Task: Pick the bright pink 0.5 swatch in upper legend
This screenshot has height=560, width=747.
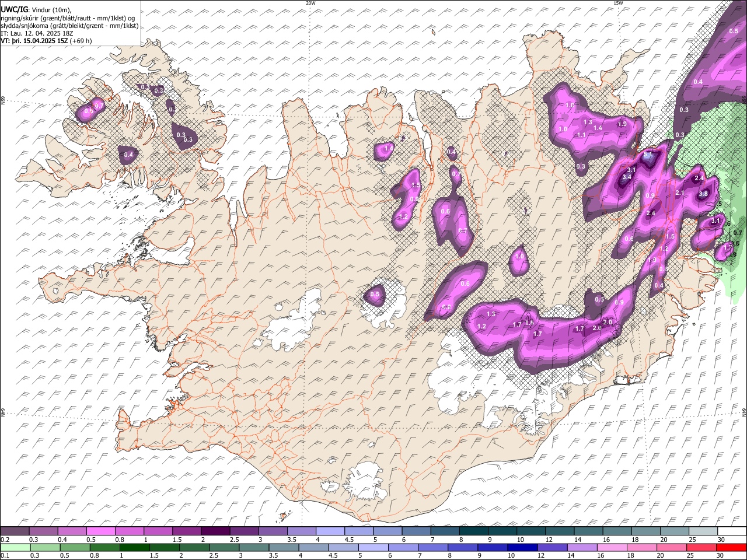Action: point(100,531)
